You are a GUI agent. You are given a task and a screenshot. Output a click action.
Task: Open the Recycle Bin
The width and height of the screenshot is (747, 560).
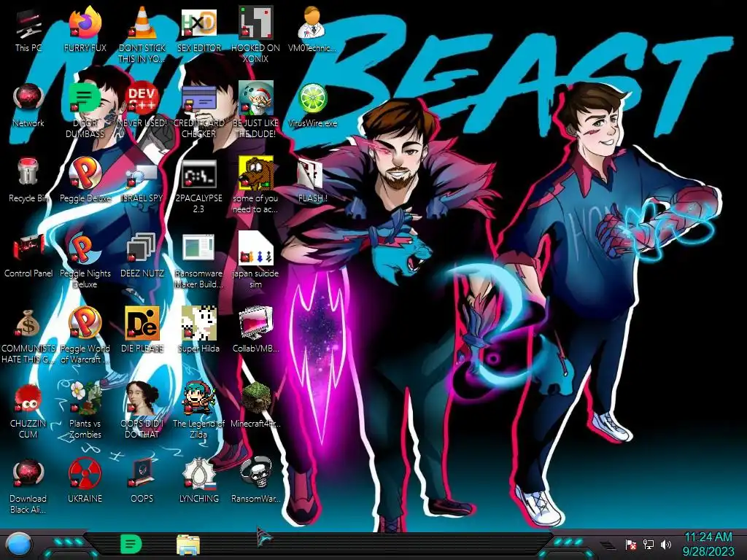click(28, 181)
